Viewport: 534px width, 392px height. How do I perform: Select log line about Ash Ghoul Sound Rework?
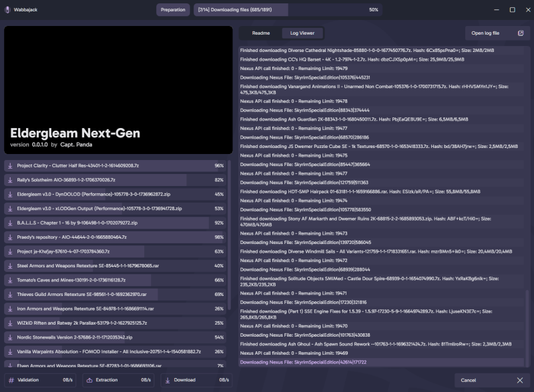381,344
